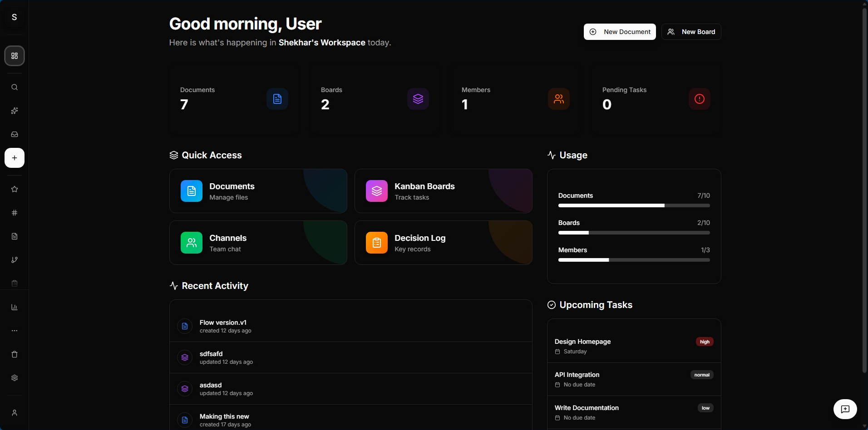Open the dashboard grid icon in sidebar
Screen dimensions: 868x430
(14, 56)
